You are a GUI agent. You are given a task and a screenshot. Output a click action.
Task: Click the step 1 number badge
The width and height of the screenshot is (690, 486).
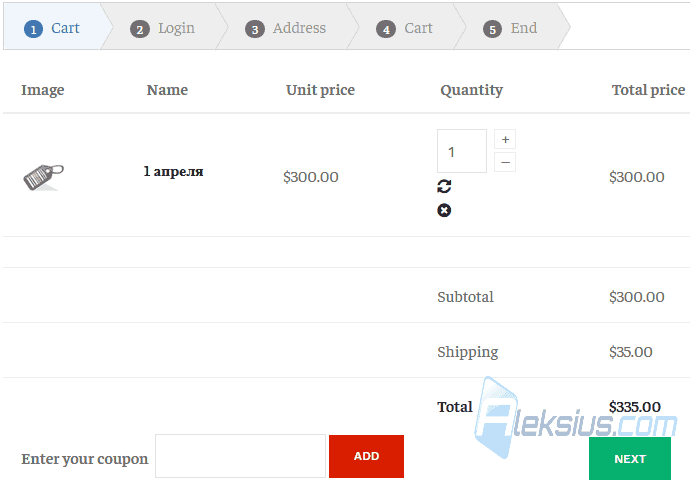(x=33, y=29)
